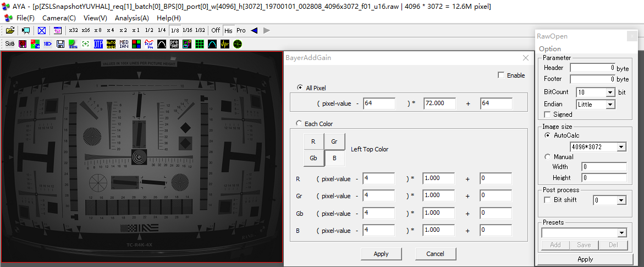Image resolution: width=644 pixels, height=267 pixels.
Task: Set zoom to x32
Action: click(74, 30)
